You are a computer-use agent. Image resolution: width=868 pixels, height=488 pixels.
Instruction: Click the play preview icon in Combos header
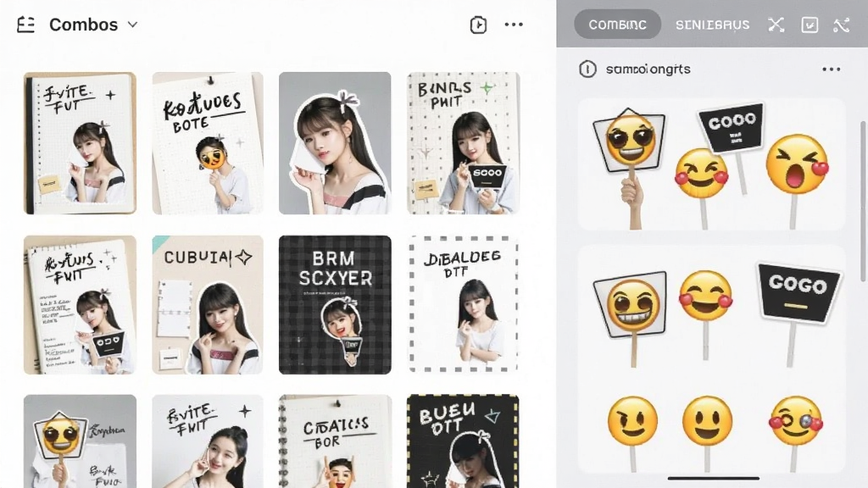478,25
